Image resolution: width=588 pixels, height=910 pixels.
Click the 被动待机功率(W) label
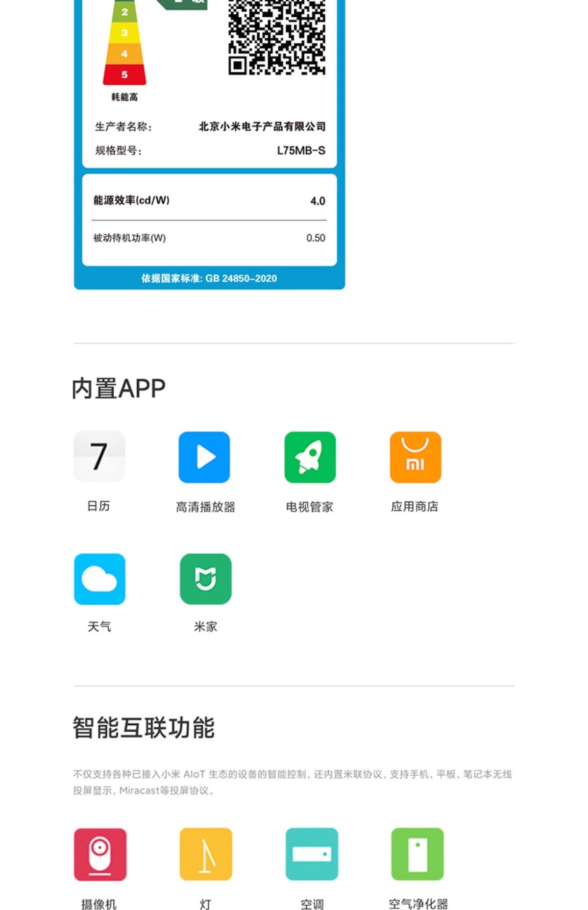(129, 238)
